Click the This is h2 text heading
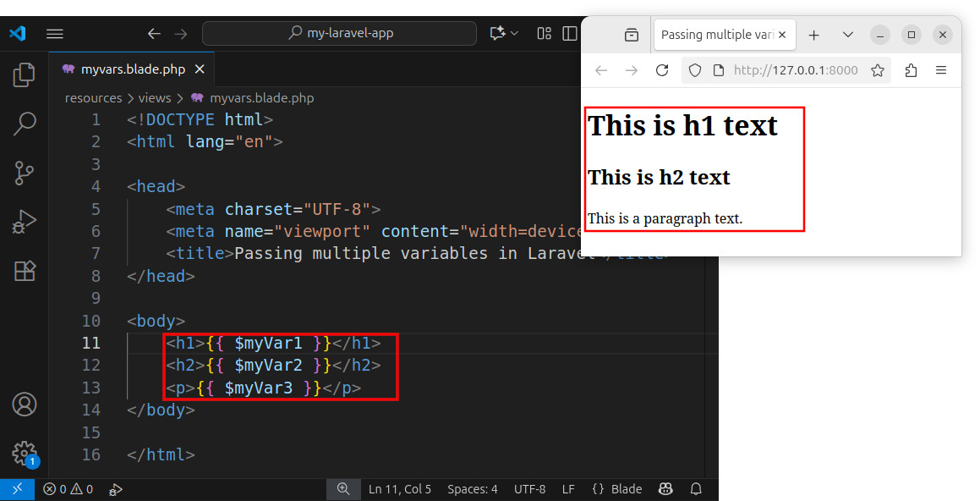Screen dimensions: 980x501 click(x=659, y=178)
